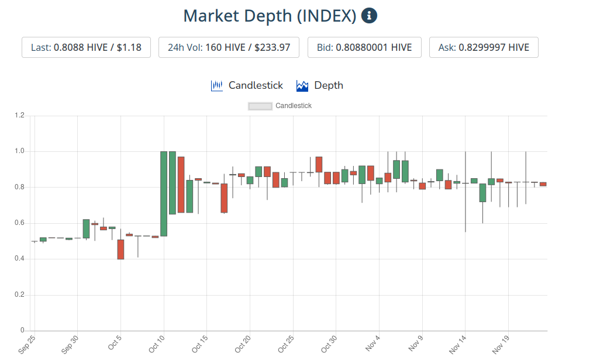This screenshot has width=600, height=364.
Task: Click the last red candle at chart right
Action: point(543,184)
